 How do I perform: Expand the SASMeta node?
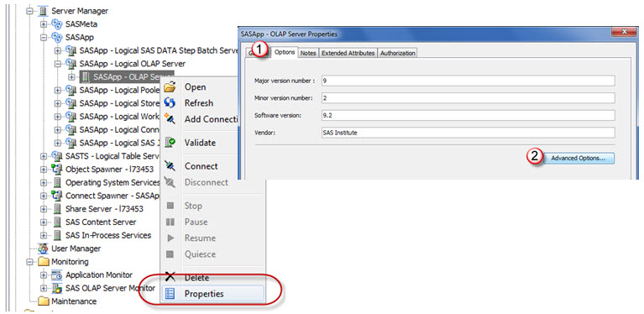pos(44,24)
